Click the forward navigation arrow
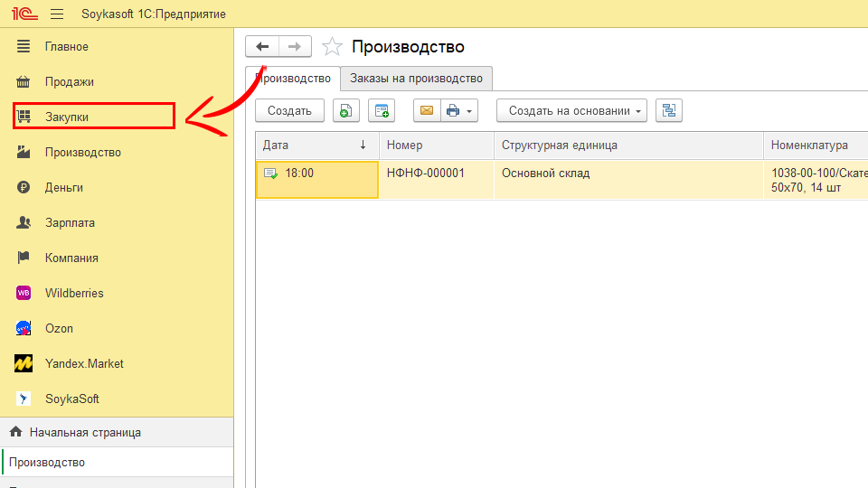 pos(295,47)
